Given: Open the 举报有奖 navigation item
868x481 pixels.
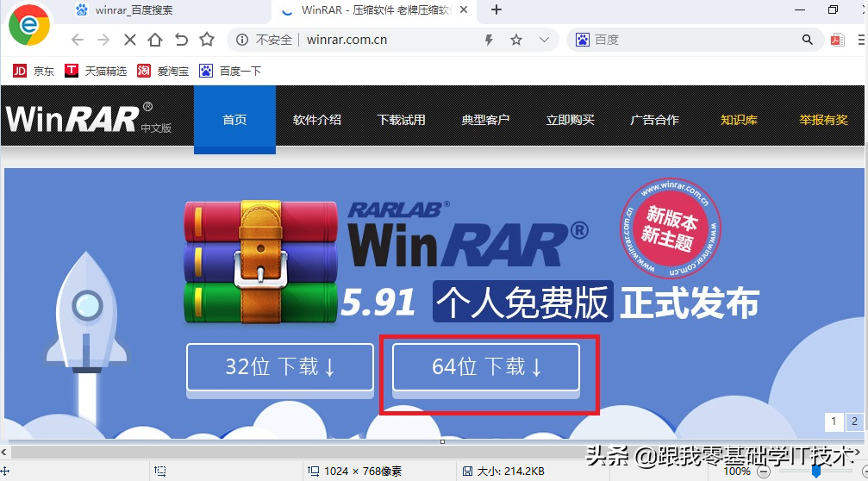Looking at the screenshot, I should click(823, 120).
